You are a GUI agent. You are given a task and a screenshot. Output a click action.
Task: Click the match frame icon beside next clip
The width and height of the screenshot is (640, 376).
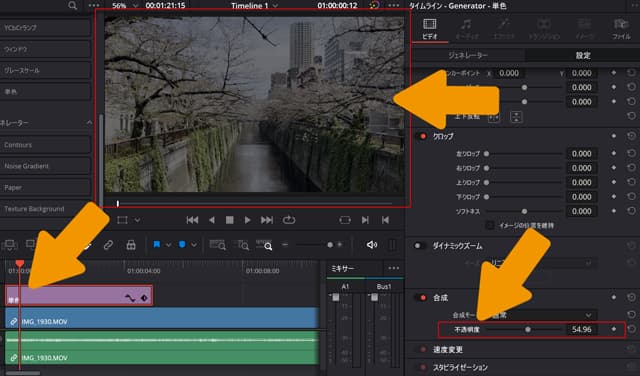[x=345, y=220]
